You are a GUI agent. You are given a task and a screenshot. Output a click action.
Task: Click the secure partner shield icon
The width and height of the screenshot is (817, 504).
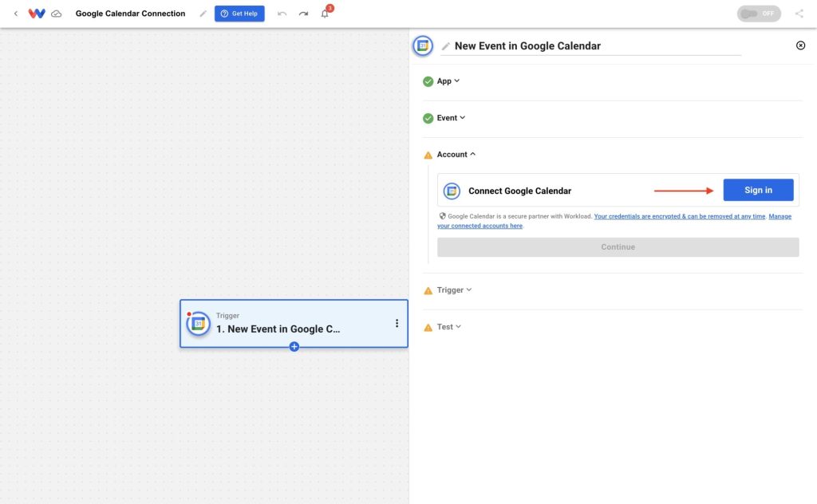[442, 216]
